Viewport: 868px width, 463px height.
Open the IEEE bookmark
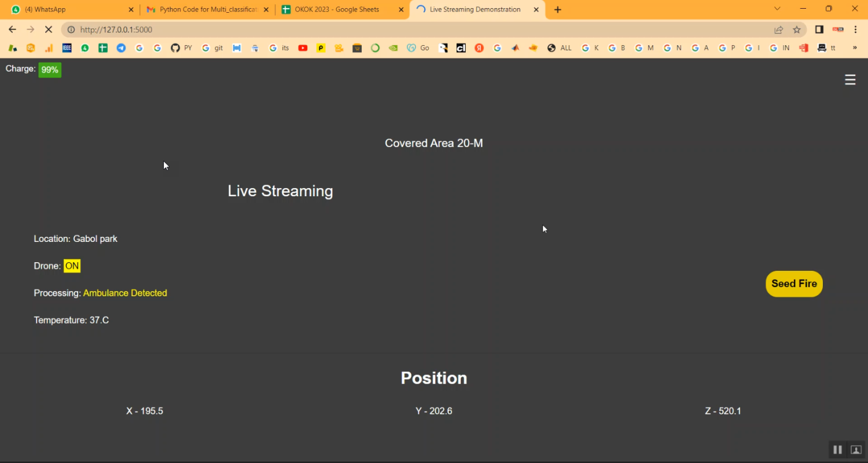coord(67,48)
